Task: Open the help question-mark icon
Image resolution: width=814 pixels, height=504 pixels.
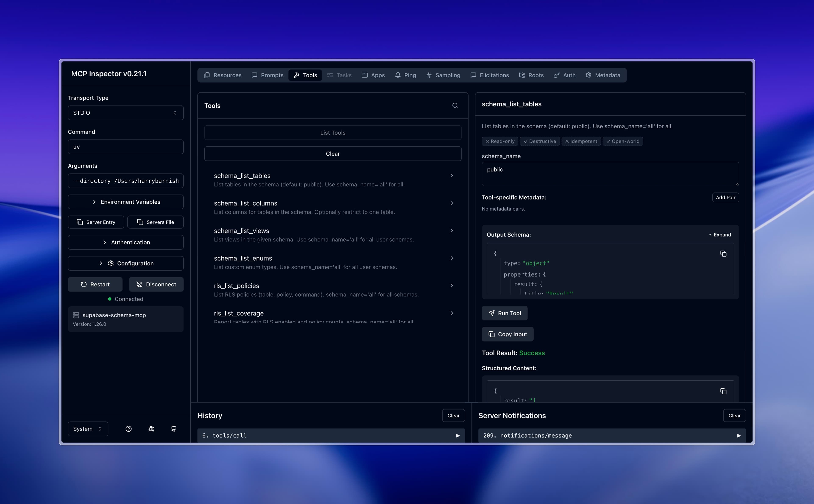Action: click(x=128, y=429)
